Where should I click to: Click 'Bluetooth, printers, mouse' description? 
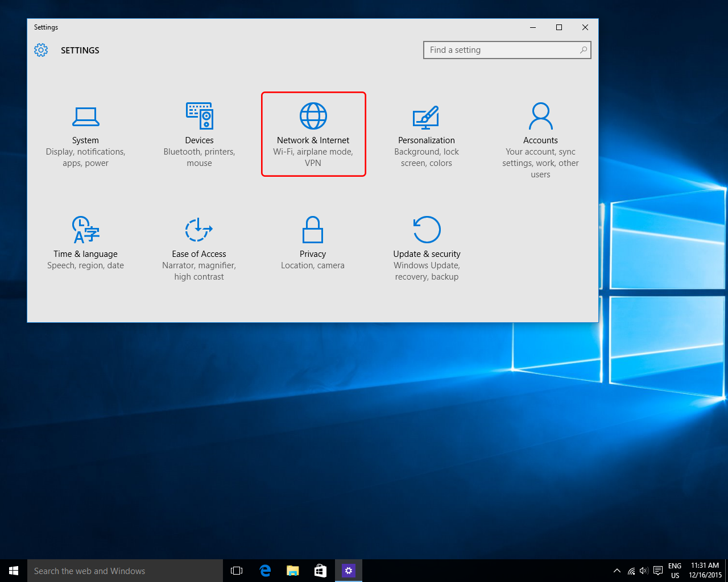tap(199, 157)
